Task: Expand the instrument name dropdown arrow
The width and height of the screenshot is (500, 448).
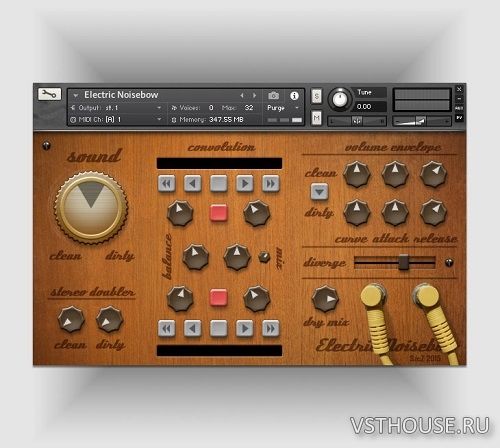Action: (76, 95)
